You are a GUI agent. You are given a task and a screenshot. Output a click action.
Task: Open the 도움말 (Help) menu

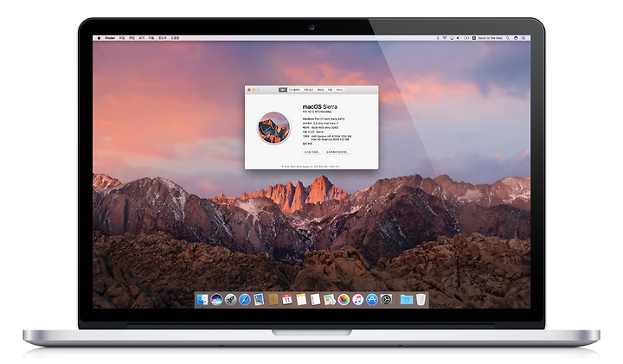click(x=175, y=38)
